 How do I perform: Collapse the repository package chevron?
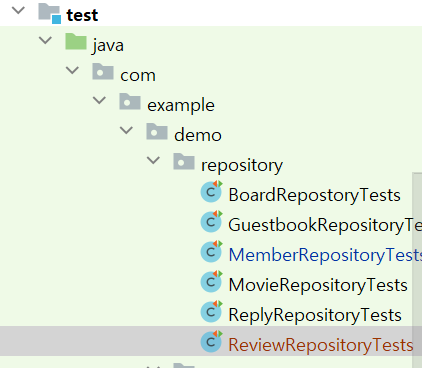(x=153, y=160)
